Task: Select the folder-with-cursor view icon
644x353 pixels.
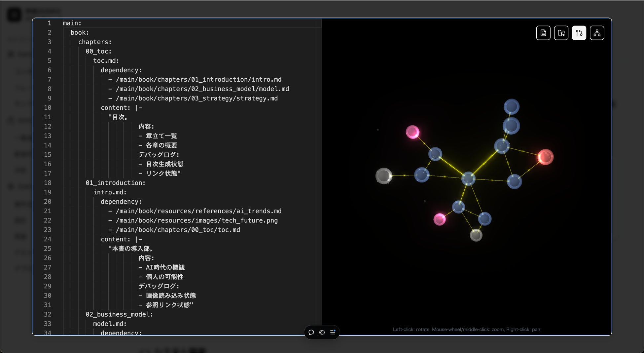Action: [x=561, y=33]
